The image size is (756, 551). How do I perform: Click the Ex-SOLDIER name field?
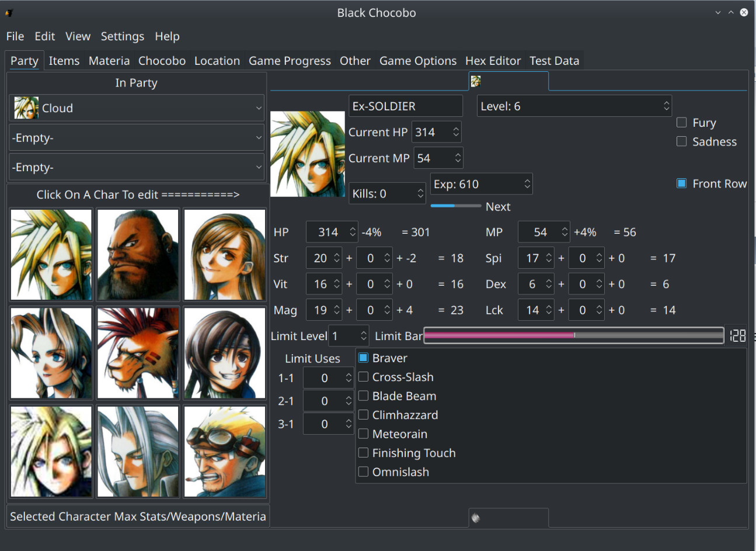pyautogui.click(x=406, y=106)
